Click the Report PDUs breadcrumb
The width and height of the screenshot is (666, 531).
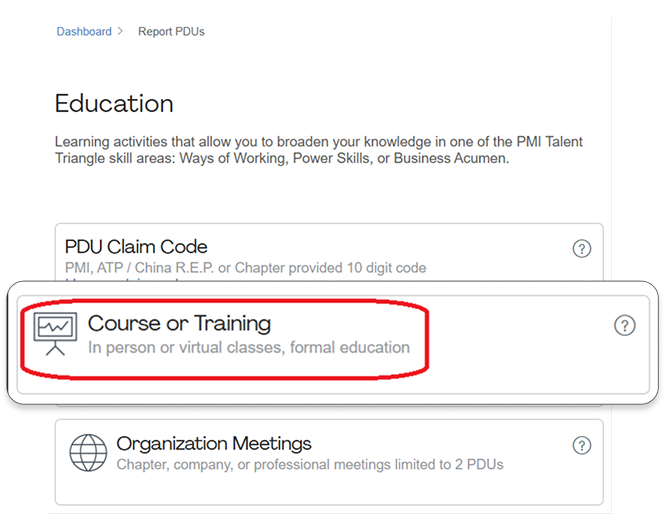click(x=171, y=32)
